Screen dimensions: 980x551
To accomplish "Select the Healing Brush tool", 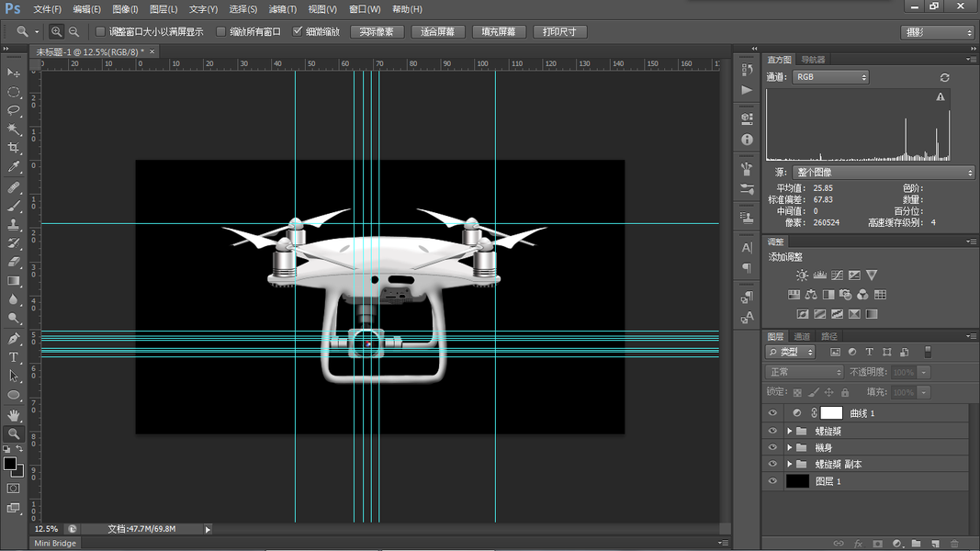I will [x=13, y=187].
